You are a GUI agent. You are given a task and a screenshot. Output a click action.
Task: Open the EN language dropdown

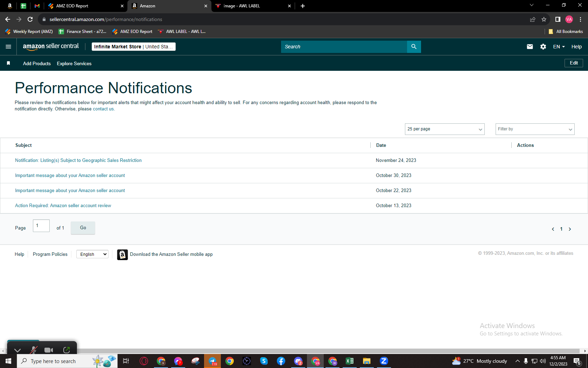[559, 47]
